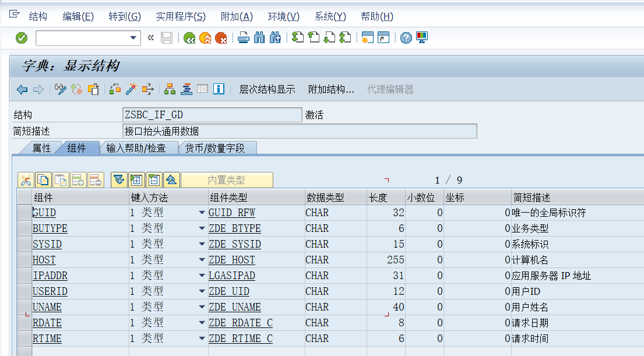Open the ZDE_BTYPE component type link
Viewport: 644px width, 356px height.
click(234, 228)
